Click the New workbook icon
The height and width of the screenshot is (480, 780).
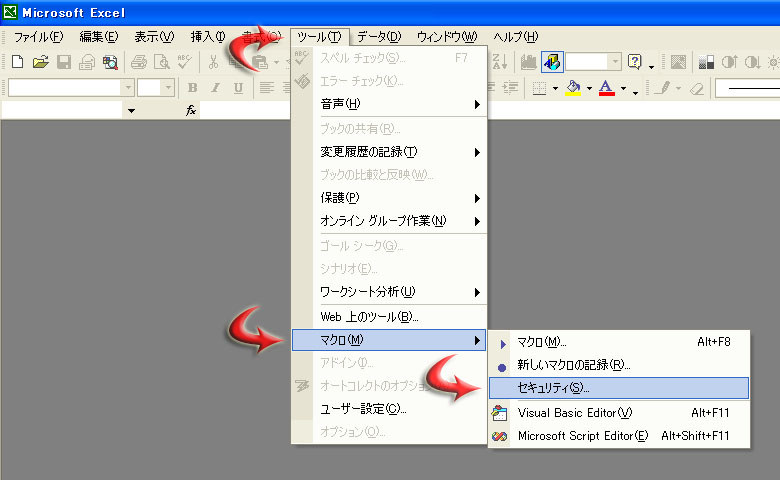tap(17, 62)
